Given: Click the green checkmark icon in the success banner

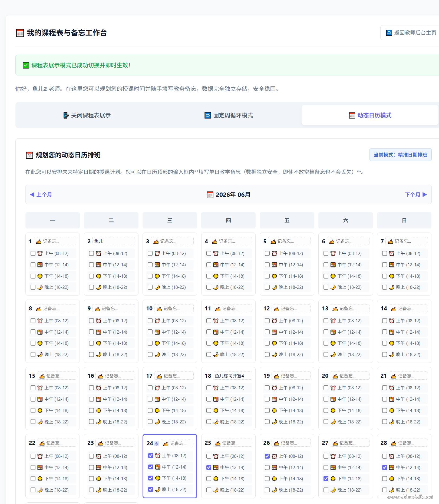Looking at the screenshot, I should point(26,65).
